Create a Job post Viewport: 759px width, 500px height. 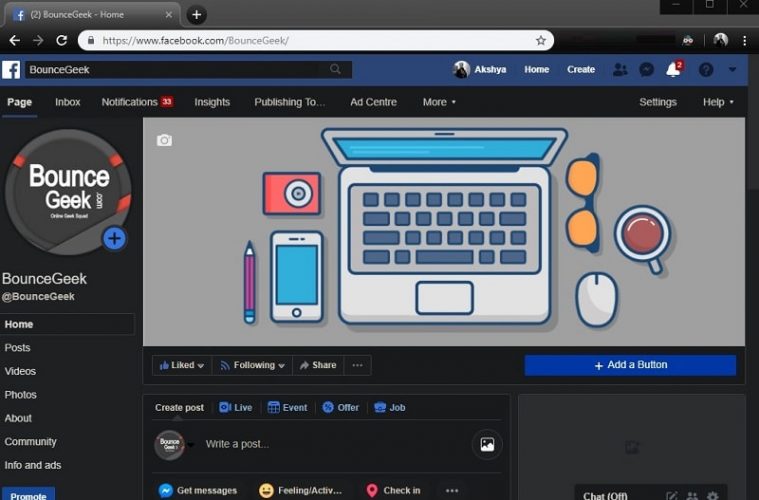pyautogui.click(x=390, y=408)
